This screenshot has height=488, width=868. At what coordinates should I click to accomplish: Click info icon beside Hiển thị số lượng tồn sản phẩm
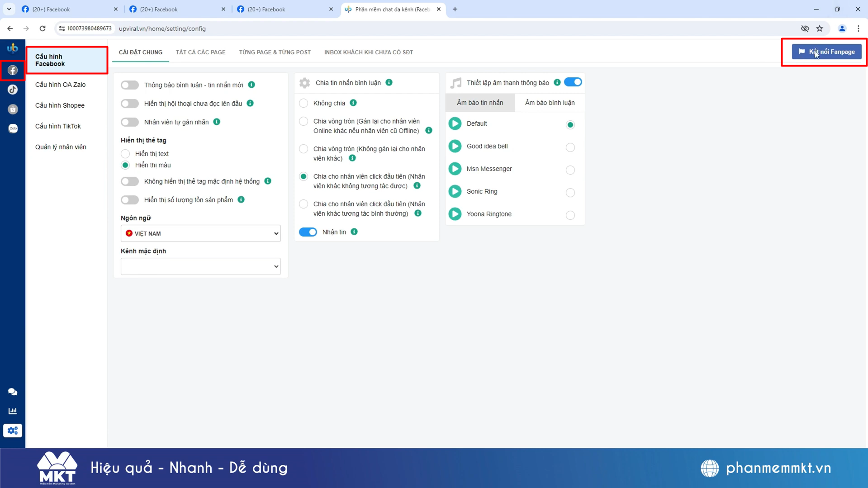(241, 199)
